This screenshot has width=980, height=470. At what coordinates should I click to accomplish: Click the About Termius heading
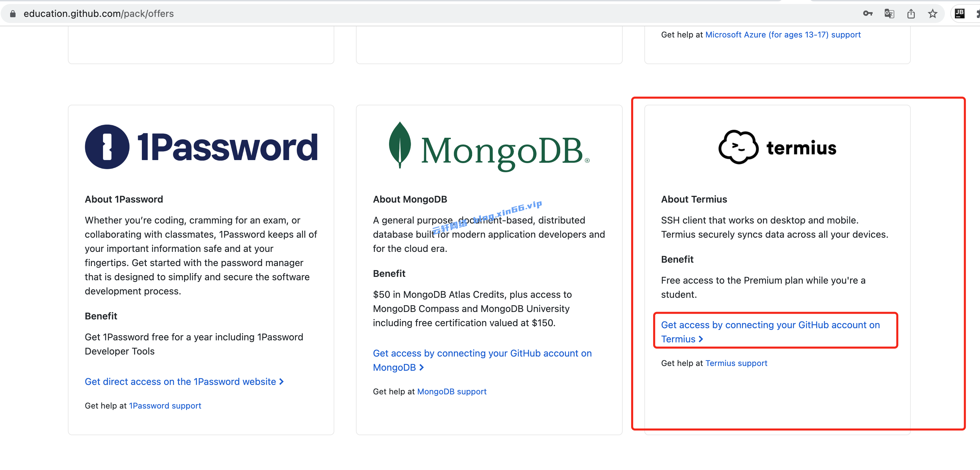tap(694, 199)
